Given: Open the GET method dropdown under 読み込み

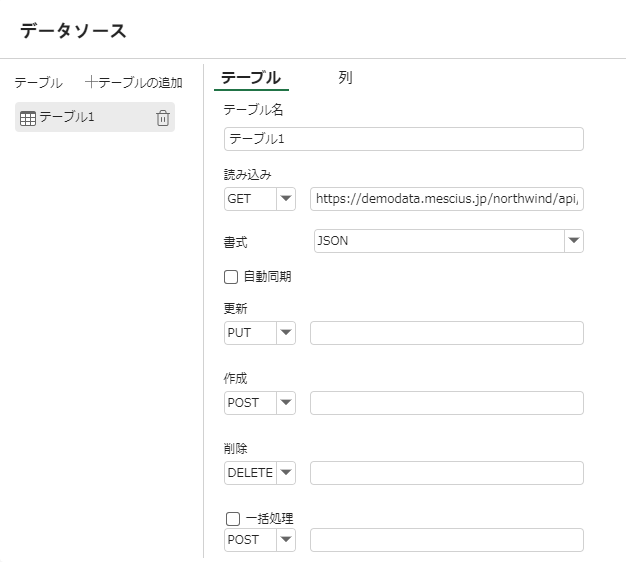Looking at the screenshot, I should [x=285, y=199].
